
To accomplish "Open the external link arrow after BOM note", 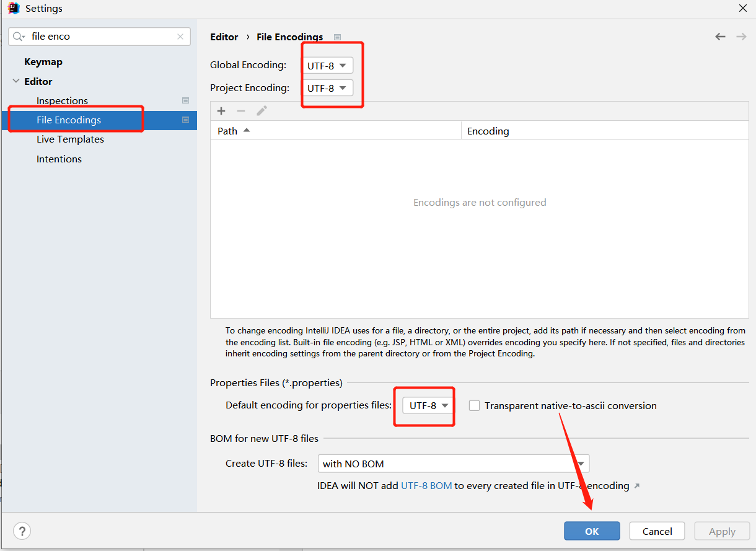I will point(637,486).
